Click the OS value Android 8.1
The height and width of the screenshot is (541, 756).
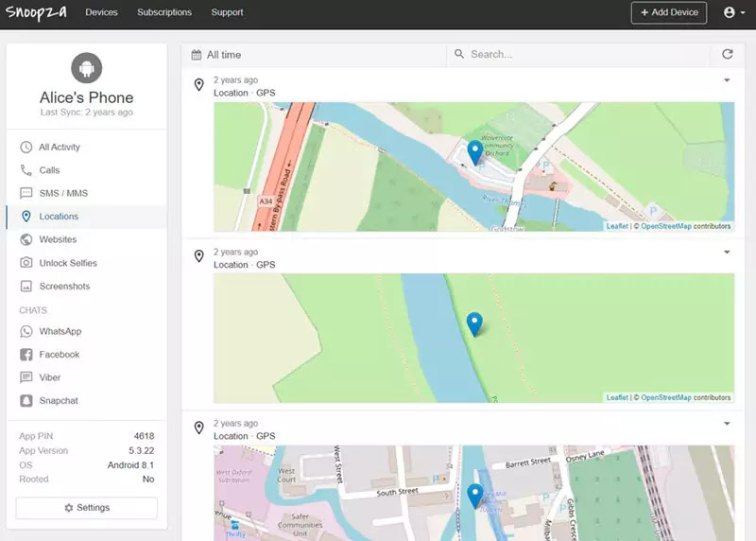130,465
